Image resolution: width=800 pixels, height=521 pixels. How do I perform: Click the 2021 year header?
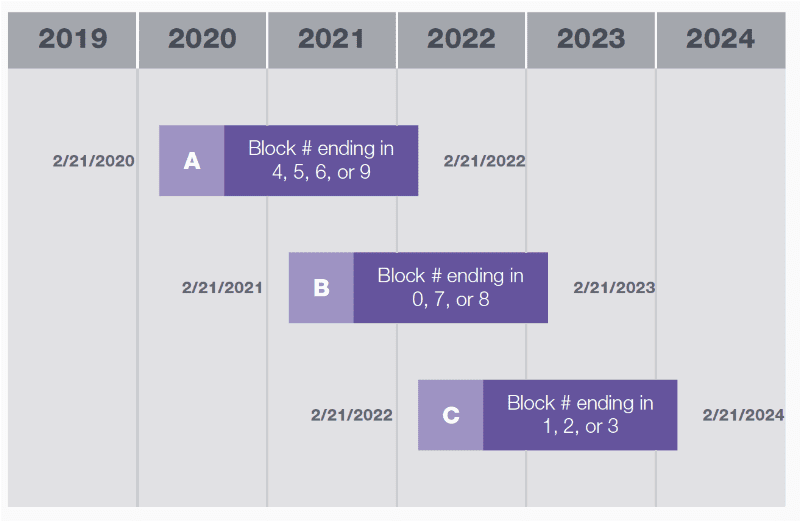pyautogui.click(x=332, y=40)
